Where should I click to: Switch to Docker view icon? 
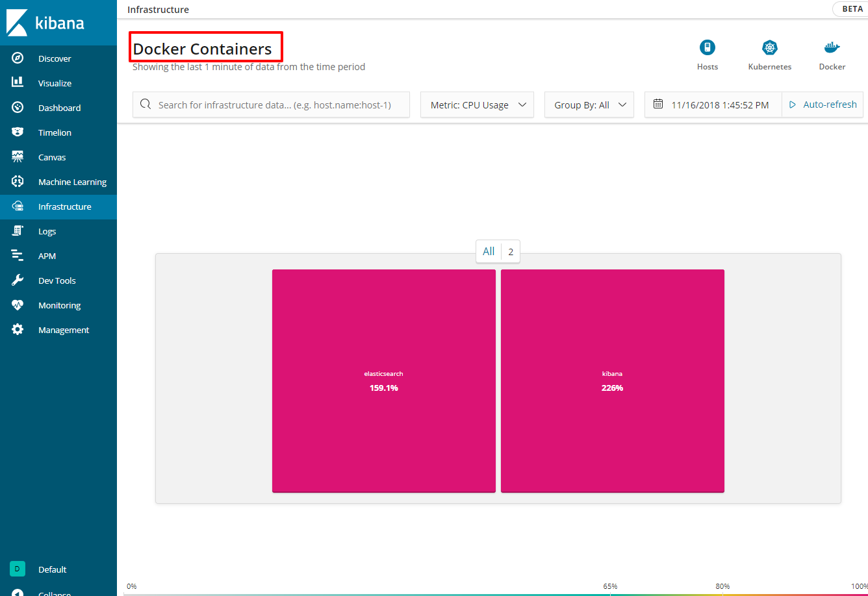tap(832, 47)
